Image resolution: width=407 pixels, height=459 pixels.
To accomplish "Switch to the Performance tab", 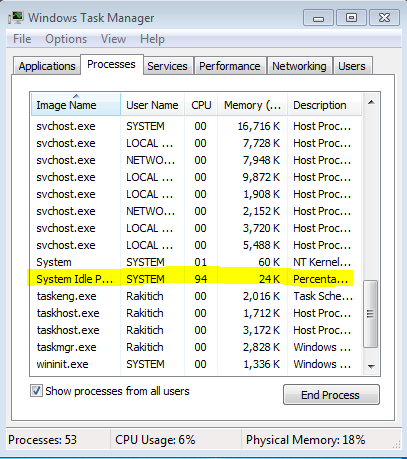I will pos(230,66).
